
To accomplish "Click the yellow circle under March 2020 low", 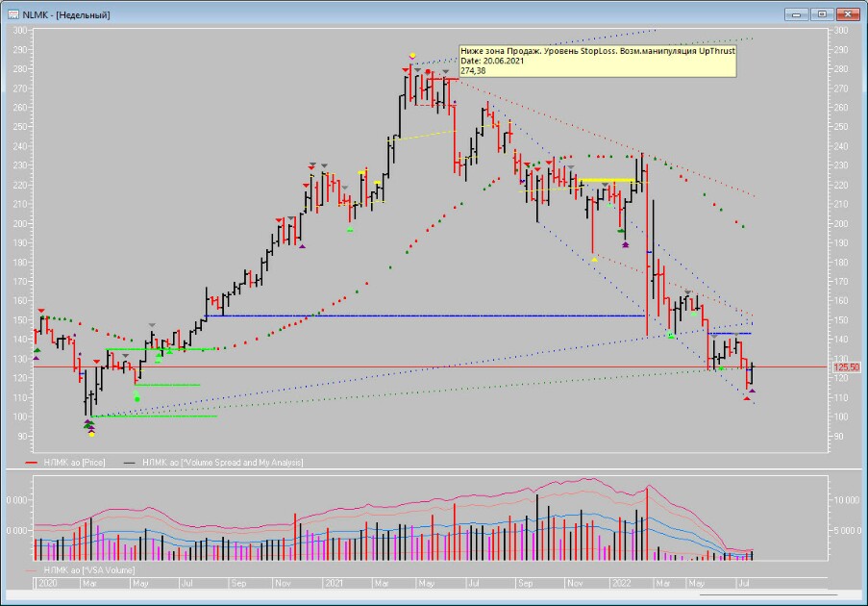I will pyautogui.click(x=92, y=434).
